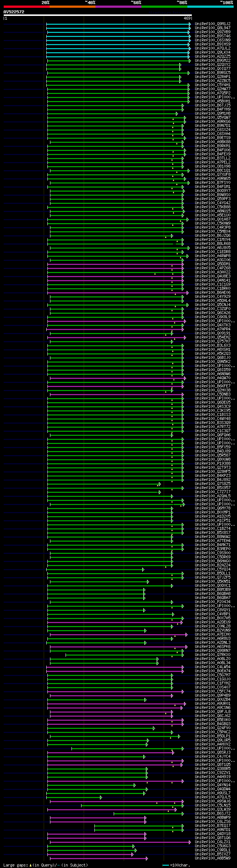
Task: Select the UniRef100_B6SJT2 entry
Action: click(x=213, y=813)
